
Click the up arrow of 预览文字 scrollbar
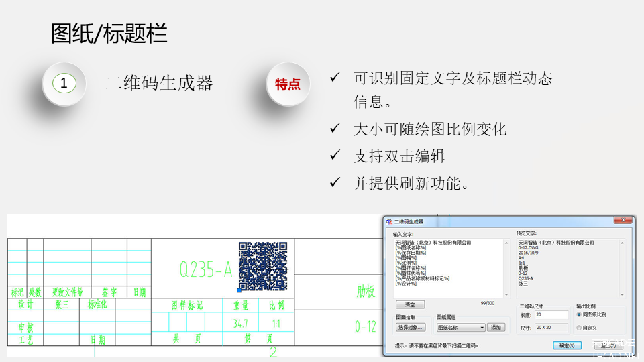tap(623, 243)
